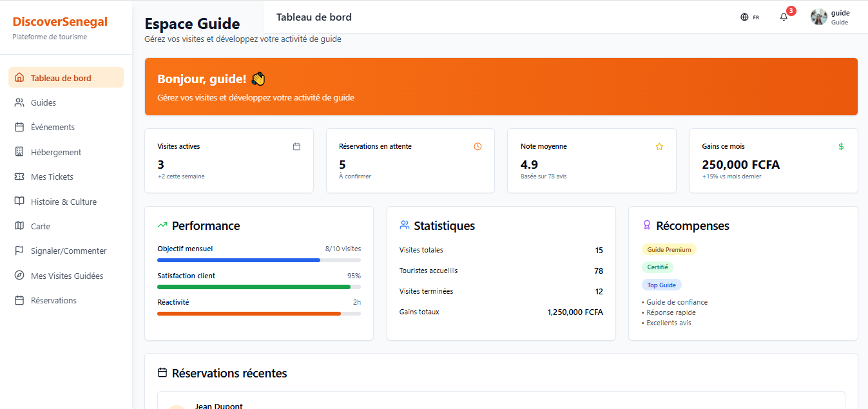The width and height of the screenshot is (868, 409).
Task: Click the clock icon in Réservations en attente card
Action: click(x=477, y=146)
